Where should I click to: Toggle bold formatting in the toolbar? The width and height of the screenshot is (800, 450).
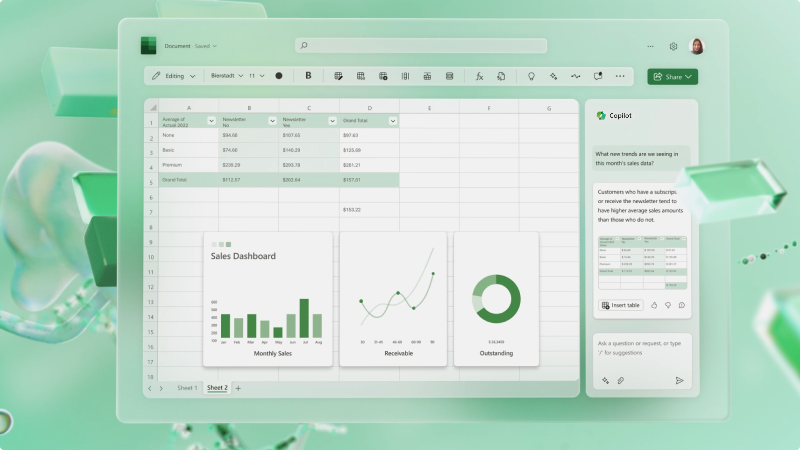(x=308, y=76)
